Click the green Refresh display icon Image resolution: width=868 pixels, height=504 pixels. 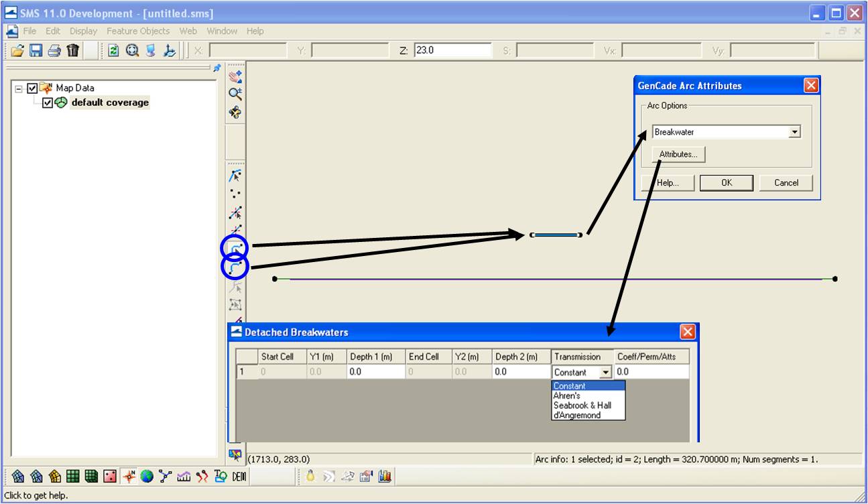[114, 50]
